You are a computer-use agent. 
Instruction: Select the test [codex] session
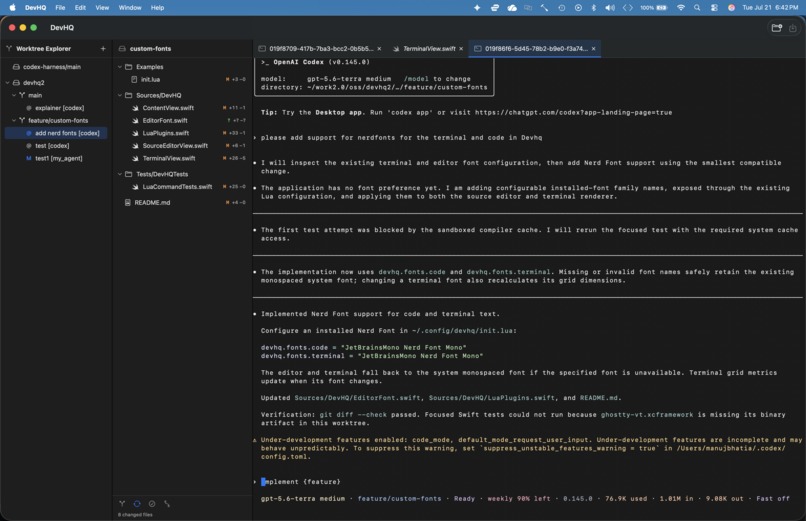[x=56, y=145]
